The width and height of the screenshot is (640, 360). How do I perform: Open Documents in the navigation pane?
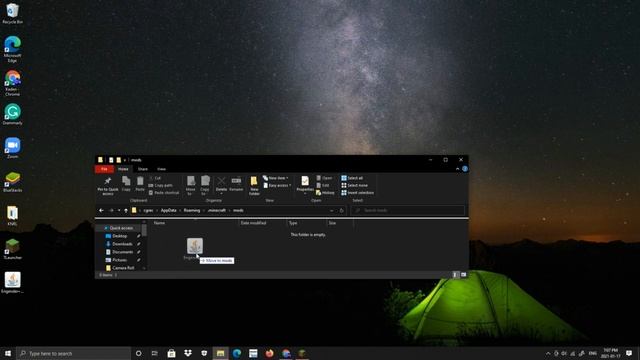coord(122,252)
